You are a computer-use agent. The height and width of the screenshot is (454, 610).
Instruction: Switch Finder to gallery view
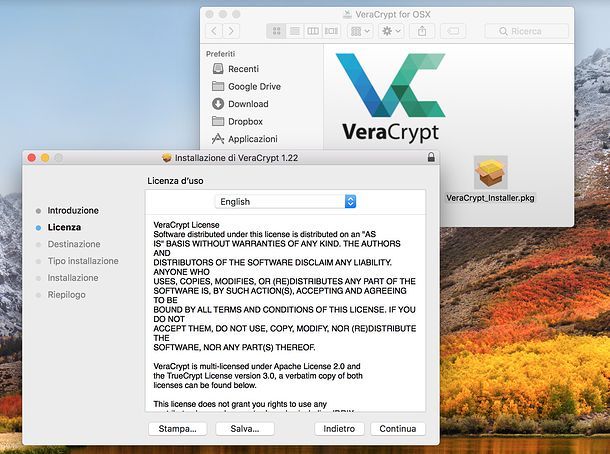click(x=331, y=31)
